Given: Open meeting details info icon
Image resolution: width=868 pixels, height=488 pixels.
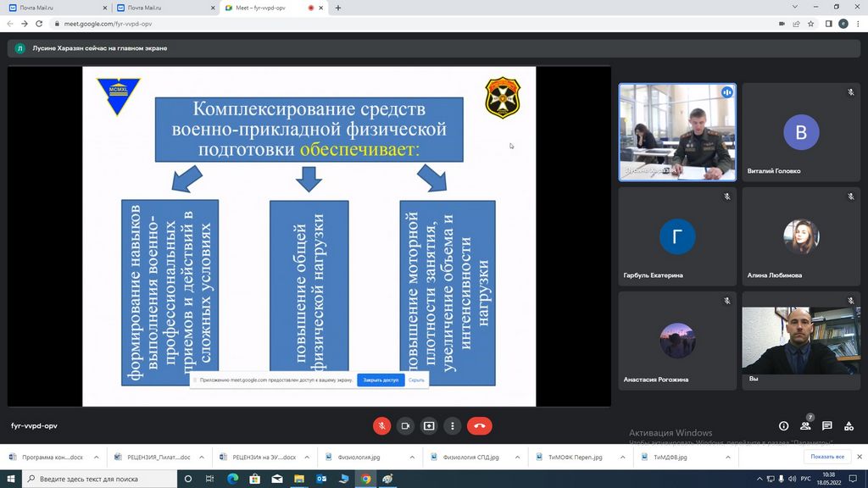Looking at the screenshot, I should point(783,426).
